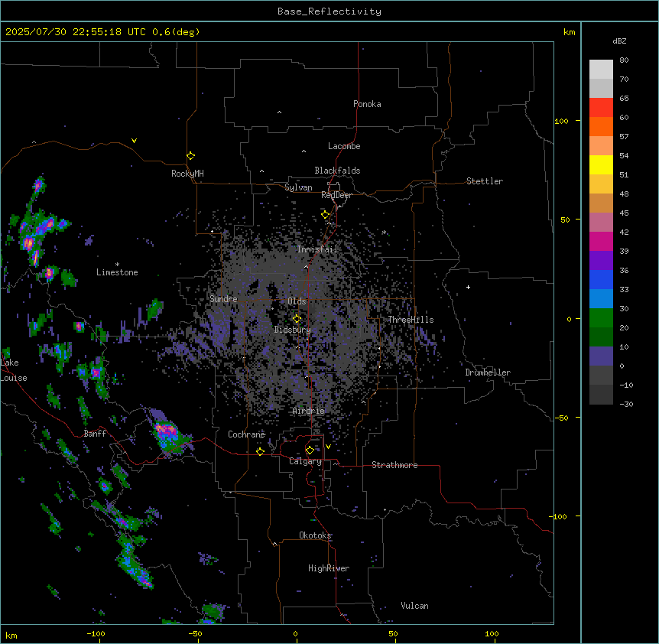Click the Didsbury city label

click(x=292, y=330)
